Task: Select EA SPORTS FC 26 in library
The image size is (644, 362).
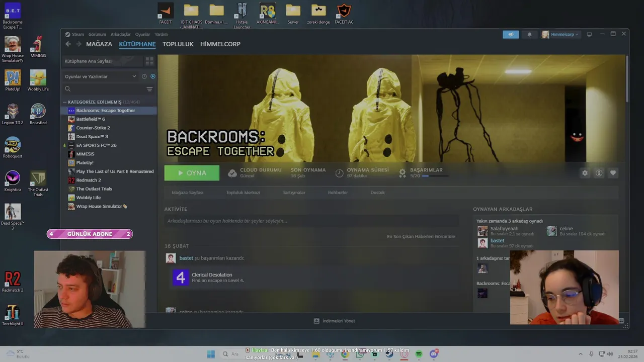Action: pos(109,145)
